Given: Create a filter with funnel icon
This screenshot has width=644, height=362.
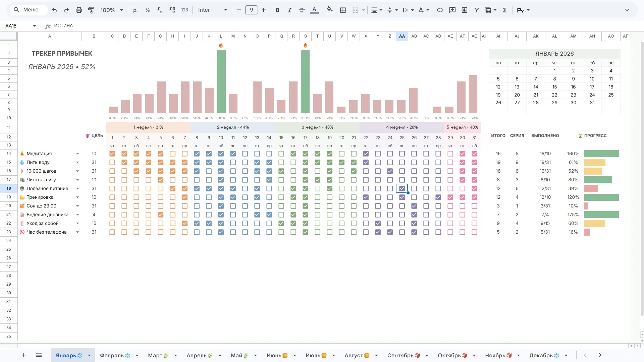Looking at the screenshot, I should click(x=477, y=10).
